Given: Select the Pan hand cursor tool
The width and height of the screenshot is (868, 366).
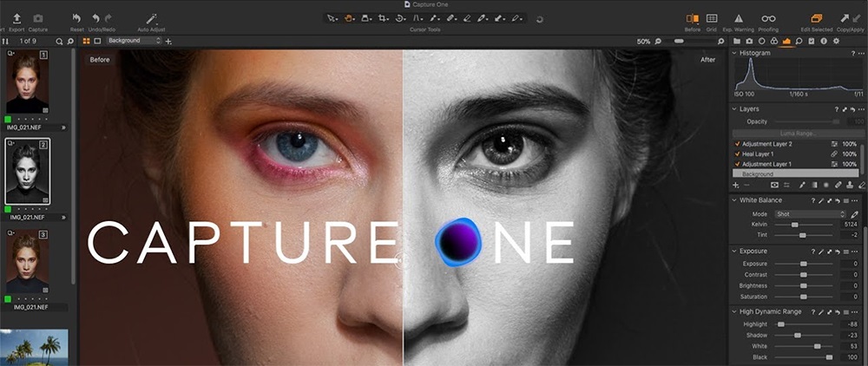Looking at the screenshot, I should pyautogui.click(x=349, y=19).
